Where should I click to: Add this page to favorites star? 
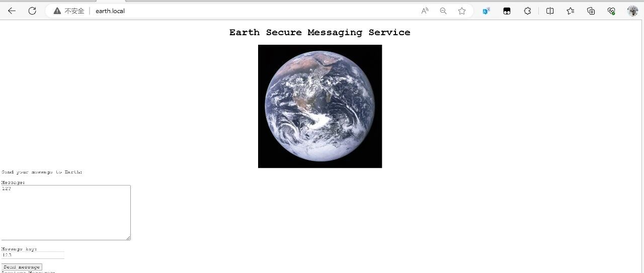coord(462,11)
